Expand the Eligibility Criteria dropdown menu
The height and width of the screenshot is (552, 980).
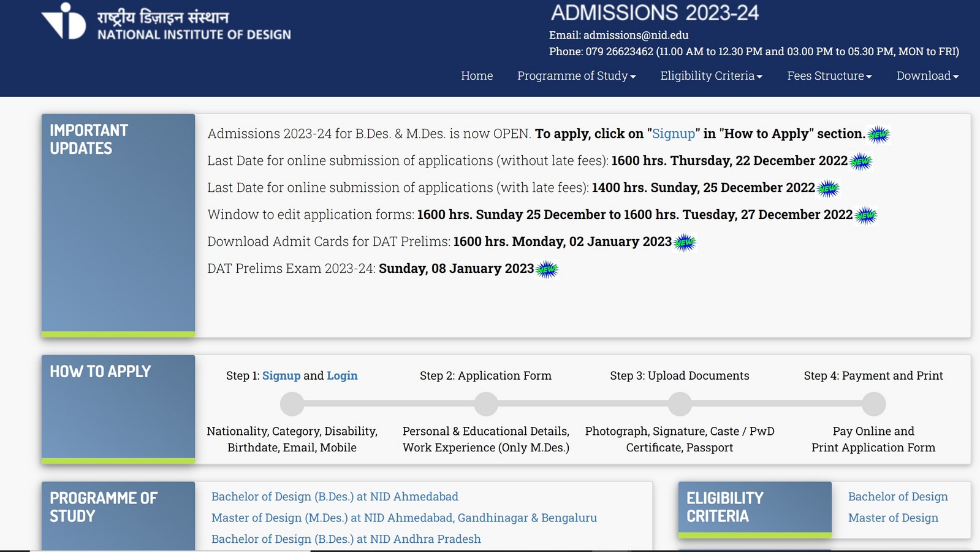click(x=711, y=75)
